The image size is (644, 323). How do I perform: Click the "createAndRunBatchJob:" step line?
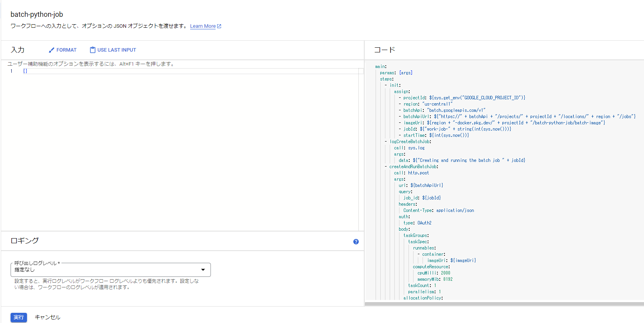[414, 167]
